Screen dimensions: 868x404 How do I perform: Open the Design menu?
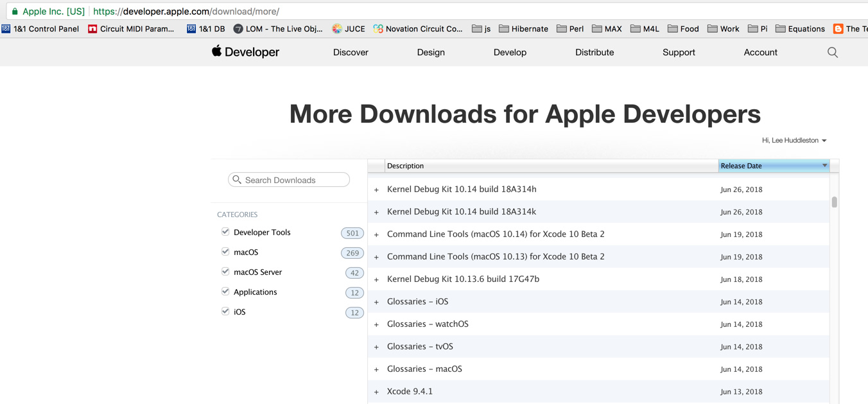pyautogui.click(x=431, y=53)
